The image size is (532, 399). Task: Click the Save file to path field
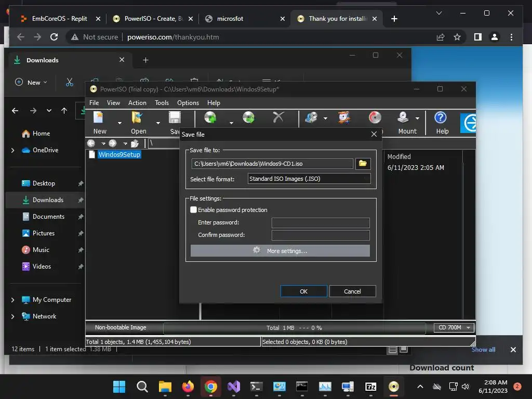click(x=272, y=164)
